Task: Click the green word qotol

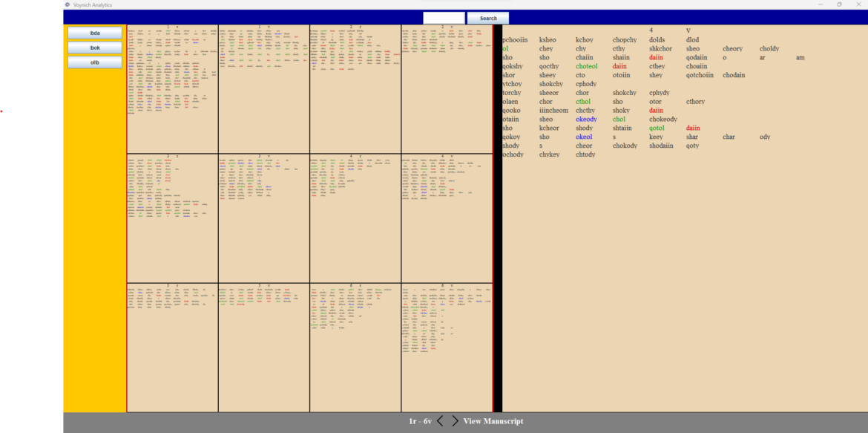Action: tap(657, 128)
